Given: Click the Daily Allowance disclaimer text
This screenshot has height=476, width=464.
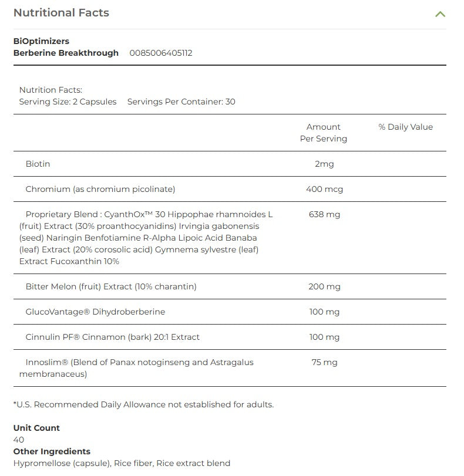Looking at the screenshot, I should coord(143,404).
